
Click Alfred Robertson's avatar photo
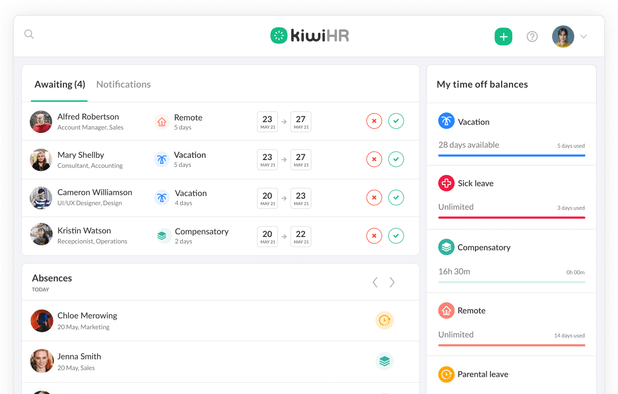41,122
